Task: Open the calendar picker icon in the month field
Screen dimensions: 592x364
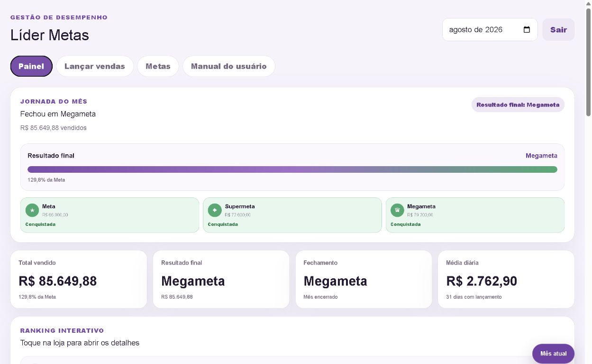Action: (x=527, y=29)
